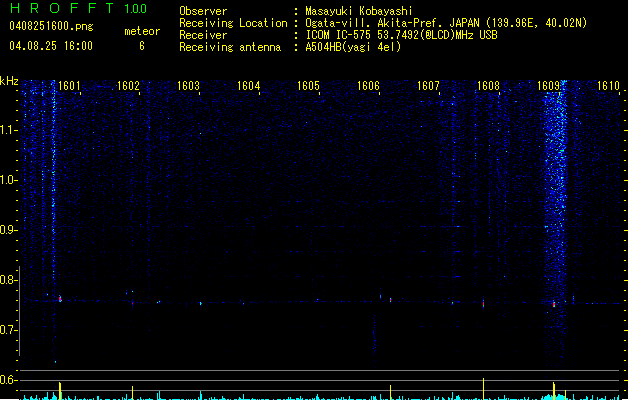Image resolution: width=629 pixels, height=400 pixels.
Task: Click the 1610 time axis marker
Action: [608, 86]
